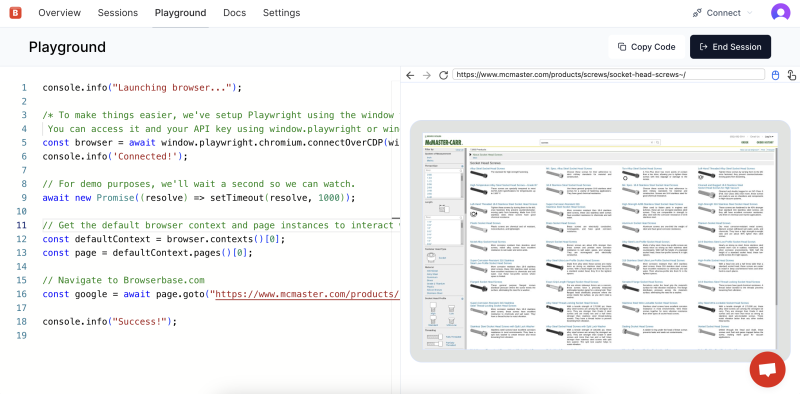Select the Low socket head profile icon
Viewport: 800px width, 394px height.
pos(452,310)
